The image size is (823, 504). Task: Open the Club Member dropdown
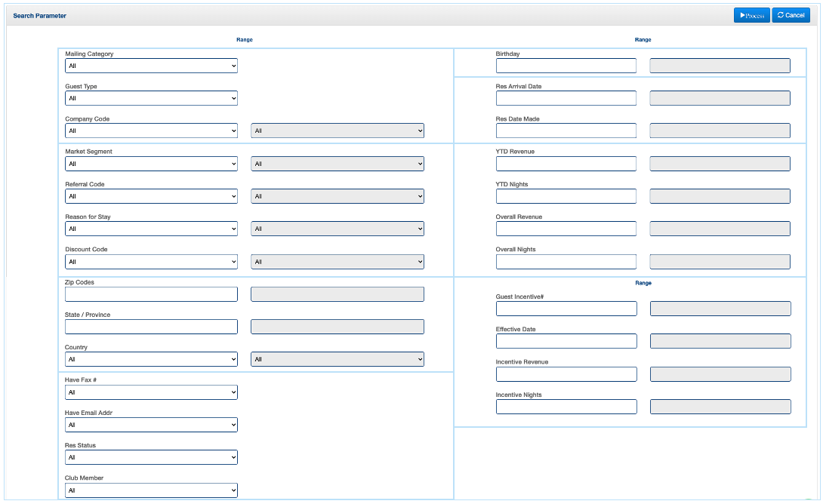click(x=151, y=490)
